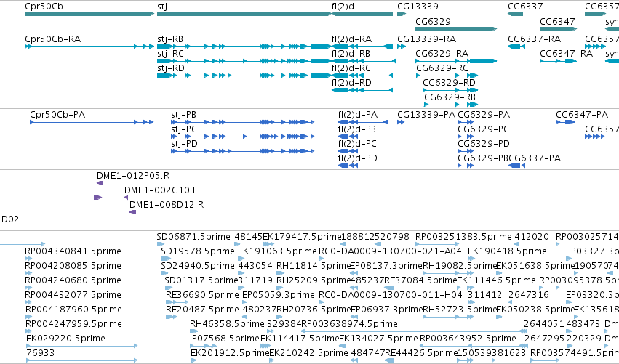Screen dimensions: 619x364
Task: Select the RP004240680.5prime EST label
Action: pos(73,280)
